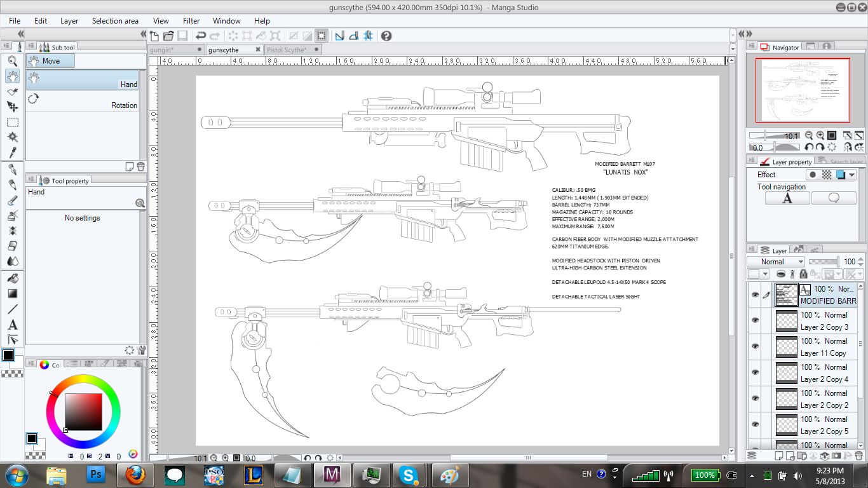Image resolution: width=868 pixels, height=488 pixels.
Task: Toggle Snap to ruler icon
Action: click(340, 36)
